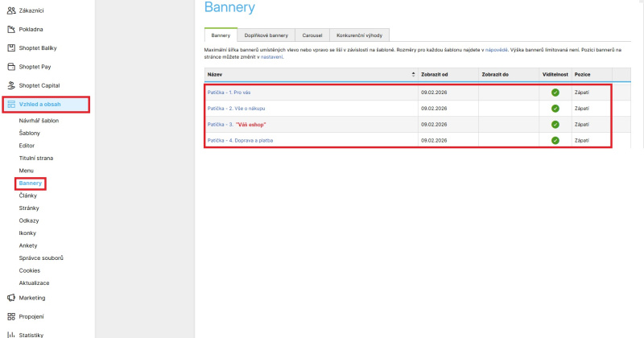Toggle visibility of Patička - 2. Vše o nákupu
Image resolution: width=644 pixels, height=338 pixels.
click(x=555, y=109)
